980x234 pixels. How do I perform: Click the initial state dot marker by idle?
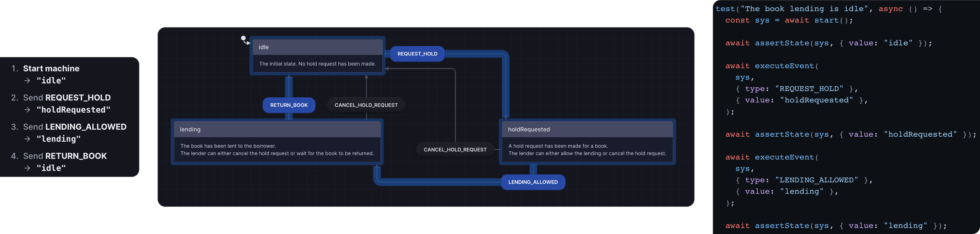click(x=243, y=38)
